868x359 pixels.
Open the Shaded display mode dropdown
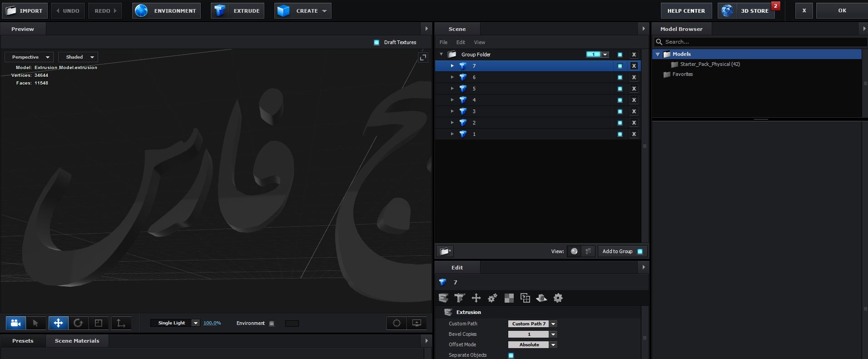pos(78,57)
